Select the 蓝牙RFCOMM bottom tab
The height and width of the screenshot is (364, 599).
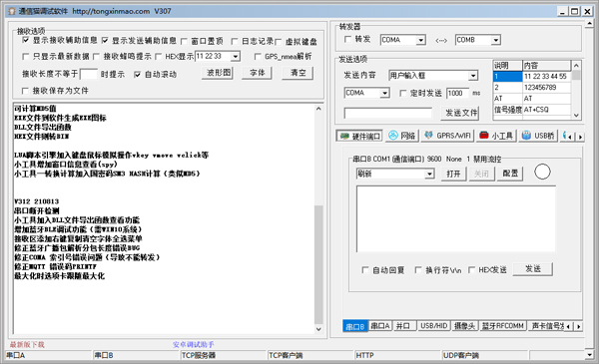click(x=502, y=326)
